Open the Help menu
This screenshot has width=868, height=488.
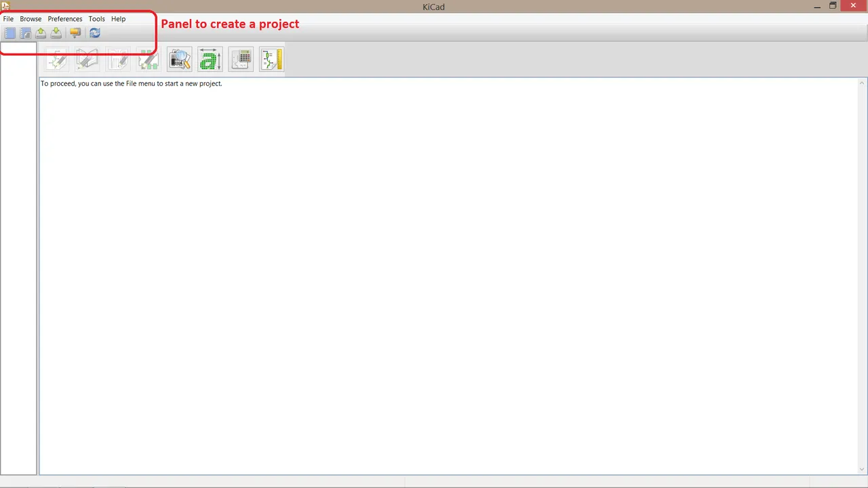(x=118, y=19)
